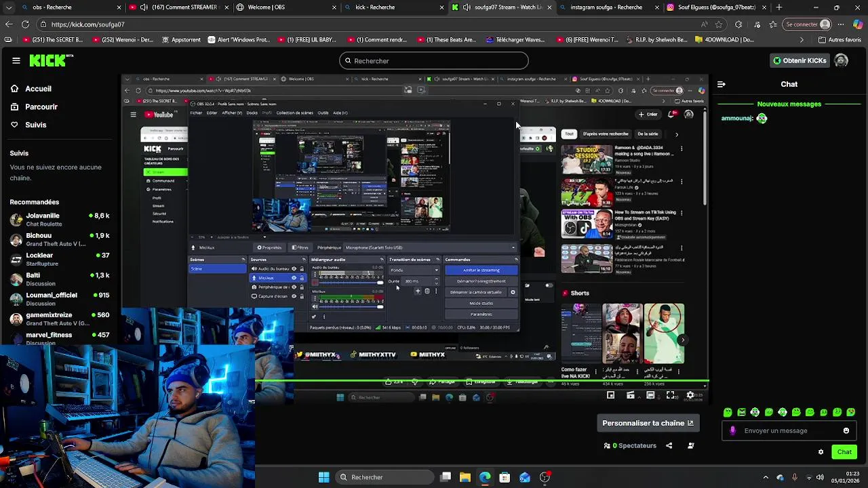Click the Nouveaux messages label in chat

tap(789, 104)
